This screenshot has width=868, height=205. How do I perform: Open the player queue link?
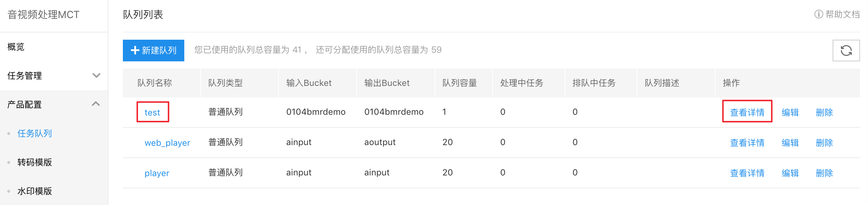coord(157,173)
